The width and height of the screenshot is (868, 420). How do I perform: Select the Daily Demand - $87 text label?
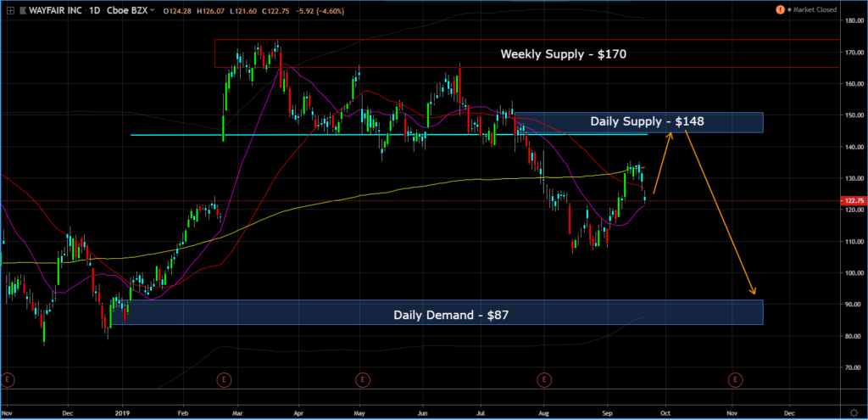click(x=451, y=316)
